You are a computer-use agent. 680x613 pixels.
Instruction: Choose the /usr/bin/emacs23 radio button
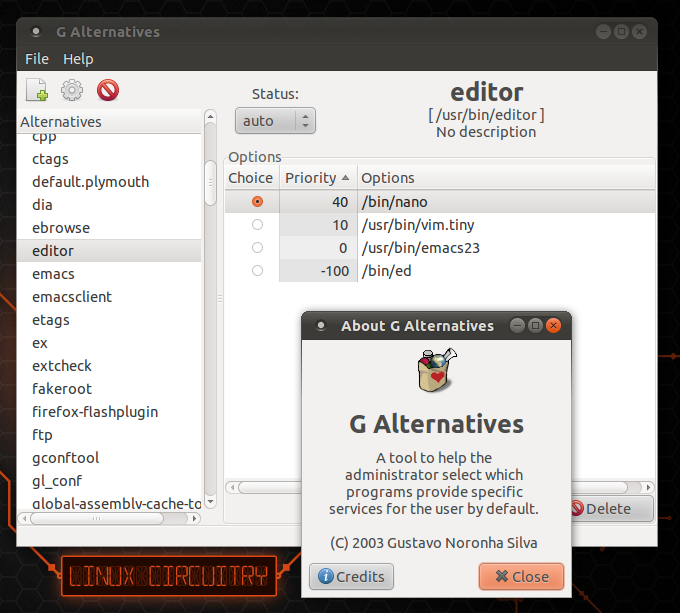coord(258,248)
